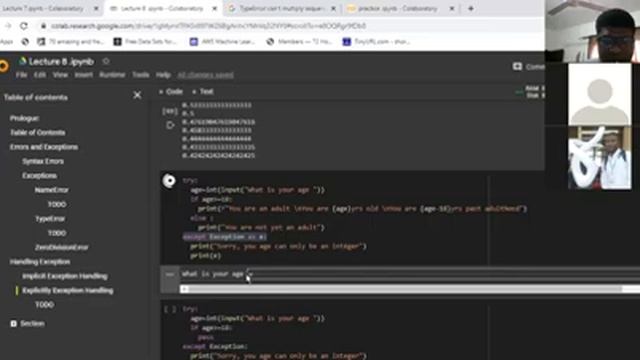Switch to the Lecture 7.ipynb browser tab
The width and height of the screenshot is (640, 360).
[x=43, y=9]
